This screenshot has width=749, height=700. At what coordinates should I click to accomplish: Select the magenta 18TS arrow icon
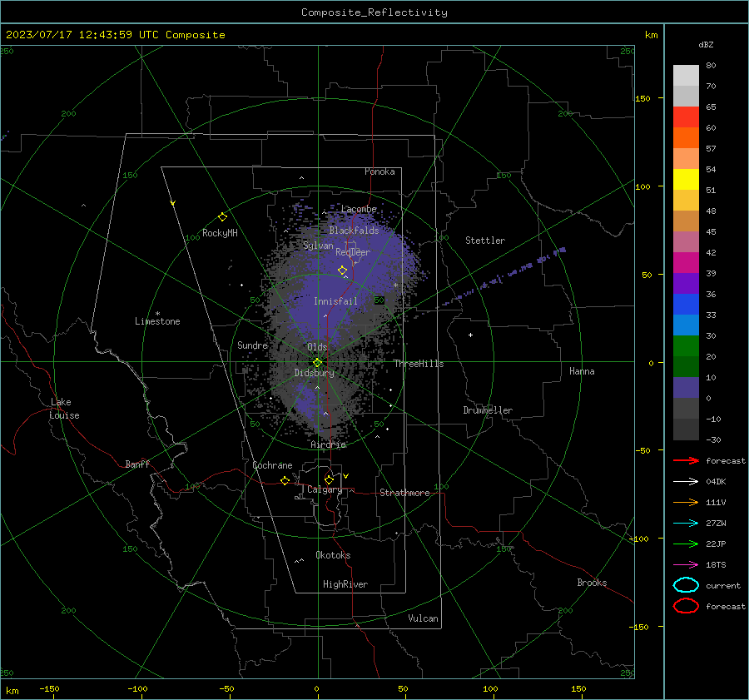(x=686, y=564)
